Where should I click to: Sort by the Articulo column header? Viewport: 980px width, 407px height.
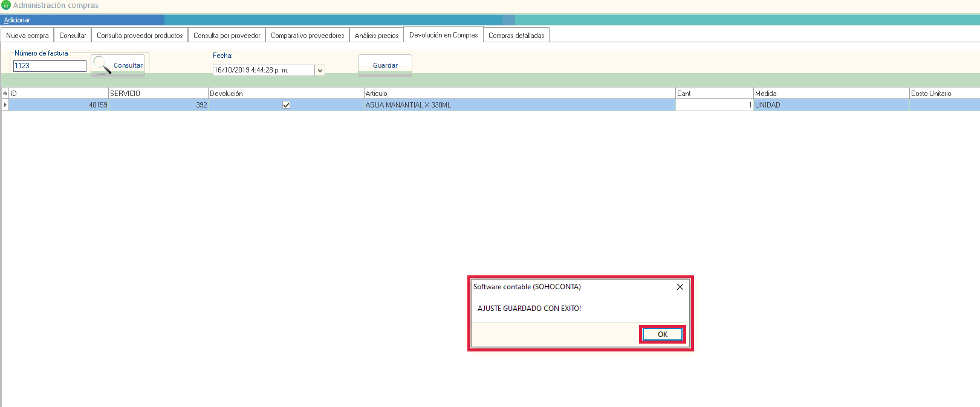coord(519,94)
